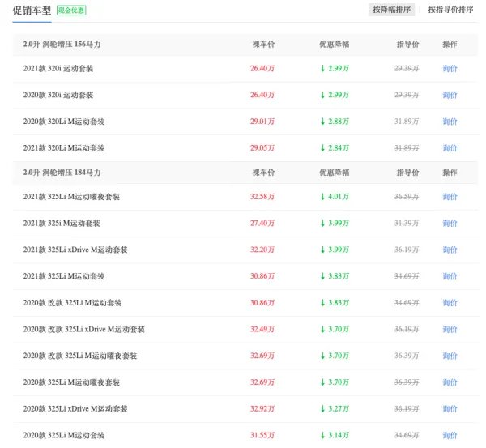This screenshot has height=448, width=486.
Task: Click the 29.05万 bare car price
Action: [x=262, y=148]
